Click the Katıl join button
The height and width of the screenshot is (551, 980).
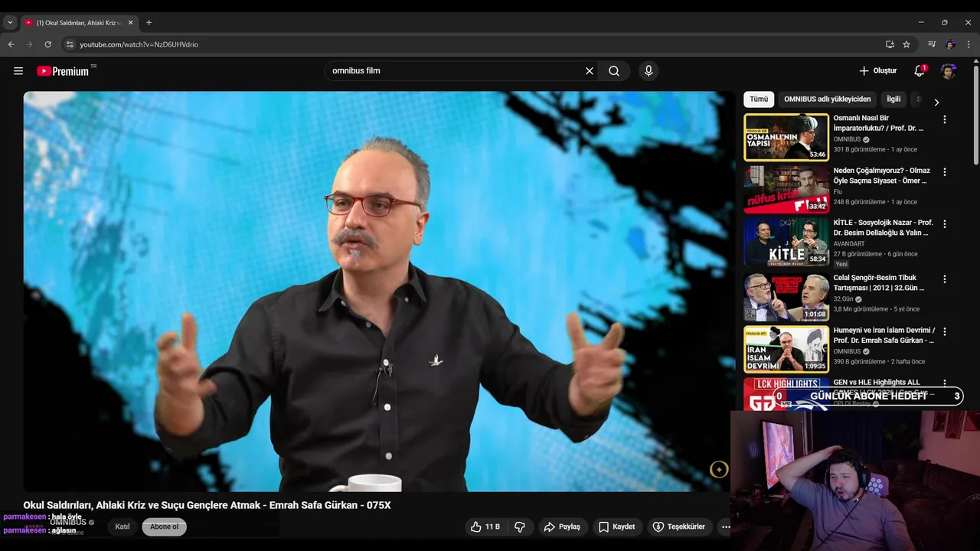122,527
